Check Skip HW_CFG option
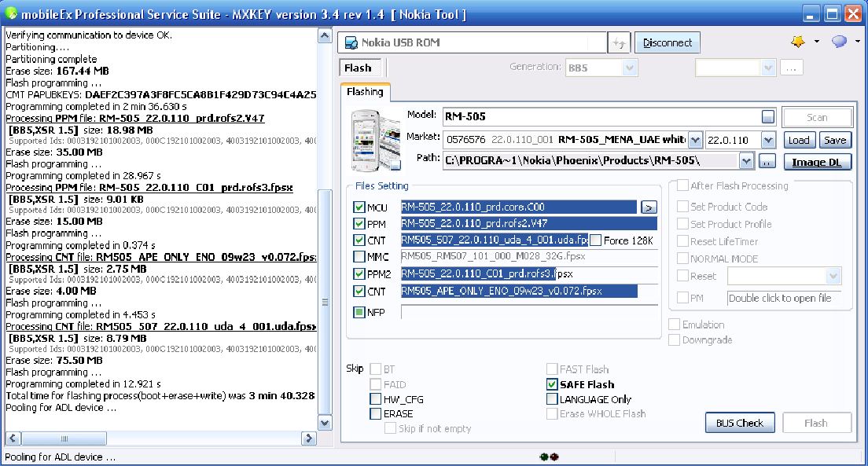This screenshot has width=868, height=466. click(x=375, y=399)
